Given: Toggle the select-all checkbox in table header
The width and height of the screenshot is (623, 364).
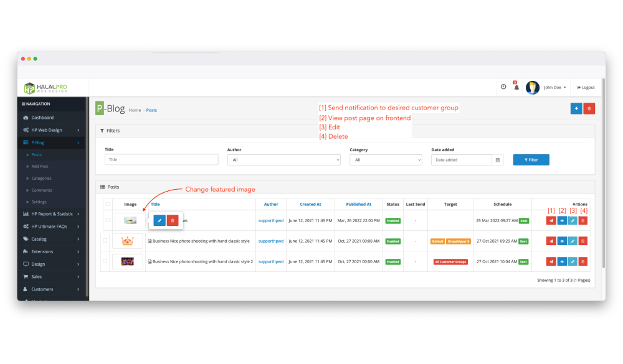Looking at the screenshot, I should (x=108, y=204).
